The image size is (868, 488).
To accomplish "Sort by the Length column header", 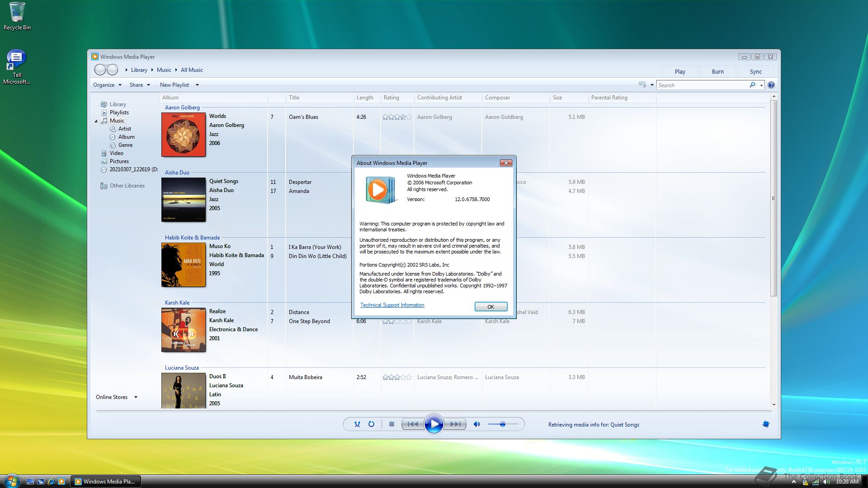I will point(367,98).
